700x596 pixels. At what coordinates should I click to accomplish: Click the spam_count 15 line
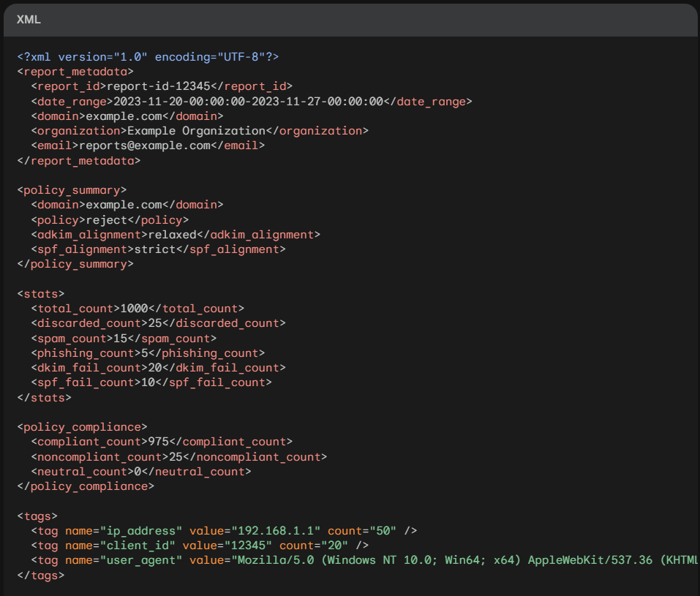(x=124, y=339)
